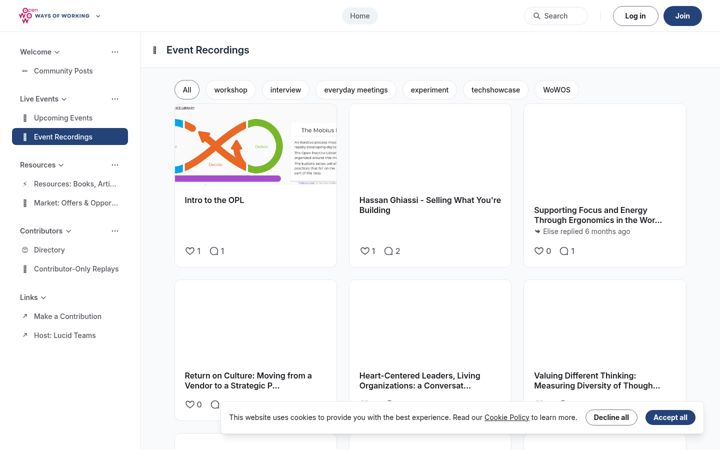
Task: Open the Intro to the OPL thumbnail
Action: pos(255,144)
